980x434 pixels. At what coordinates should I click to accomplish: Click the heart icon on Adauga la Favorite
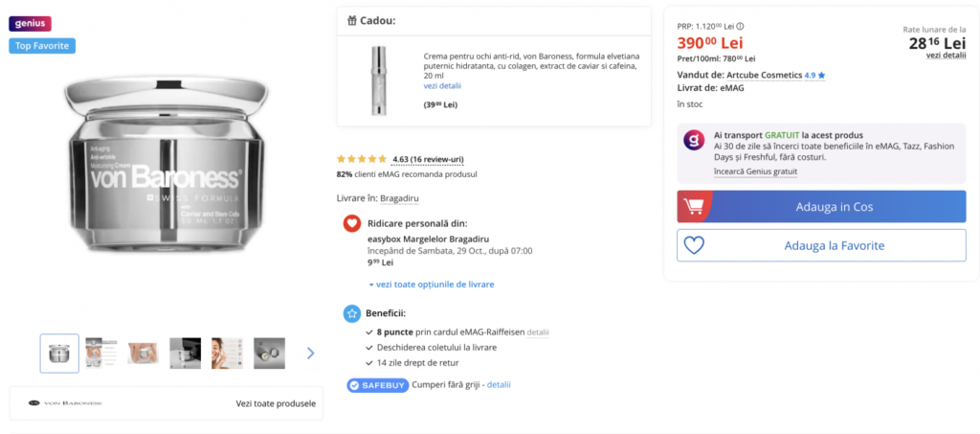pyautogui.click(x=694, y=245)
